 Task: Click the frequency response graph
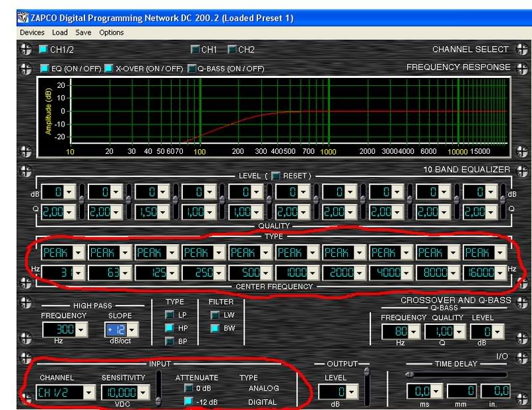tap(273, 117)
